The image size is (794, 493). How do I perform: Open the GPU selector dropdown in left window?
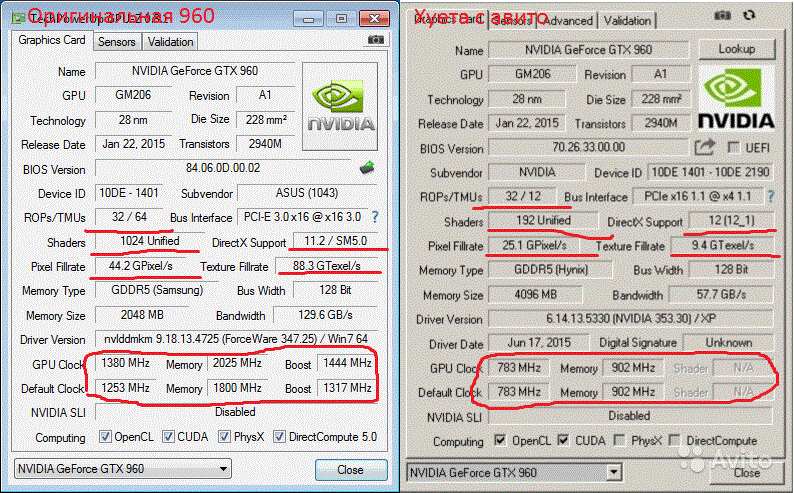click(123, 469)
